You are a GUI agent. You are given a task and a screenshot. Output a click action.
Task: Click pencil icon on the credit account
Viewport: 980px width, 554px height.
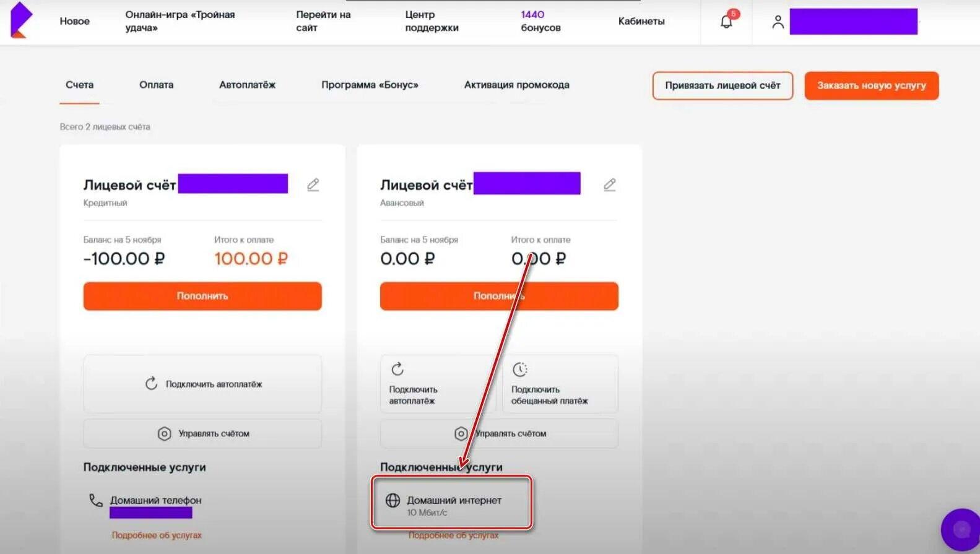pyautogui.click(x=313, y=184)
